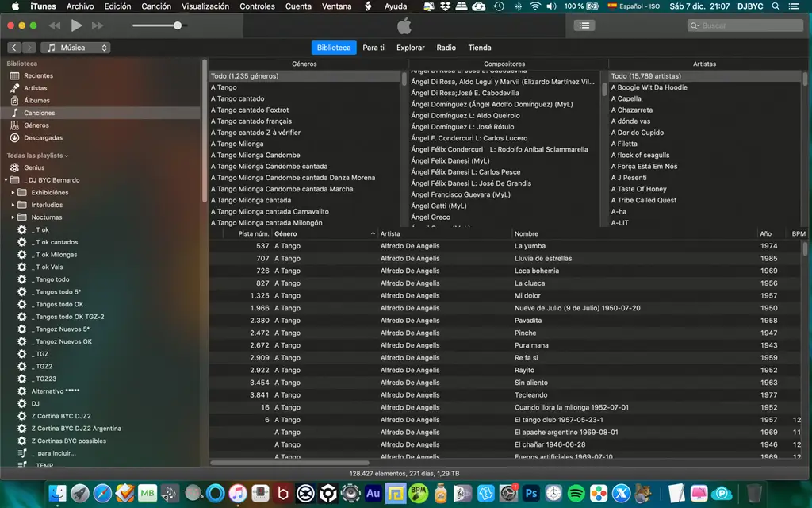812x508 pixels.
Task: Open the Español - ISO input menu
Action: pos(634,6)
